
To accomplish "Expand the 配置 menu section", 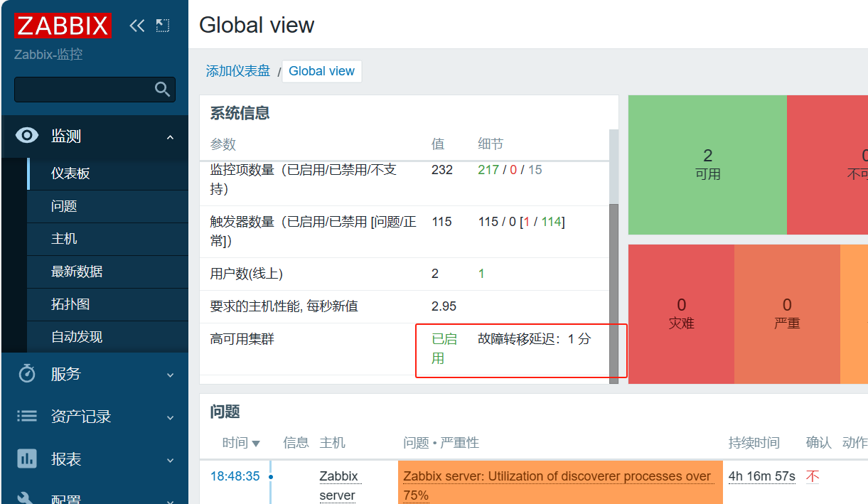I will (170, 500).
